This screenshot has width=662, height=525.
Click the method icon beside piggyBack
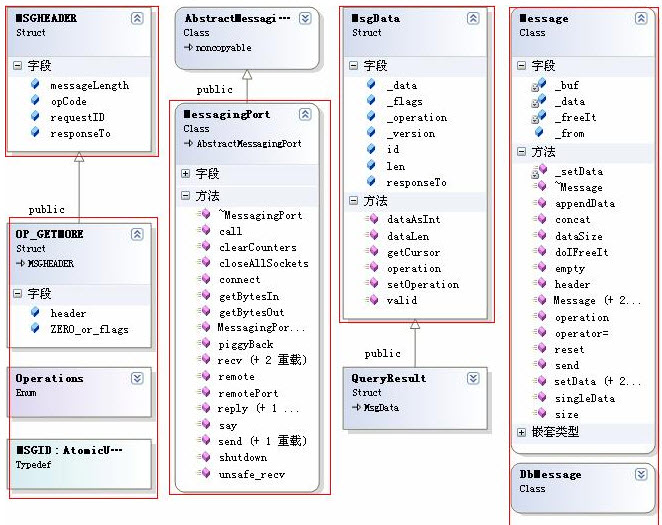tap(204, 344)
